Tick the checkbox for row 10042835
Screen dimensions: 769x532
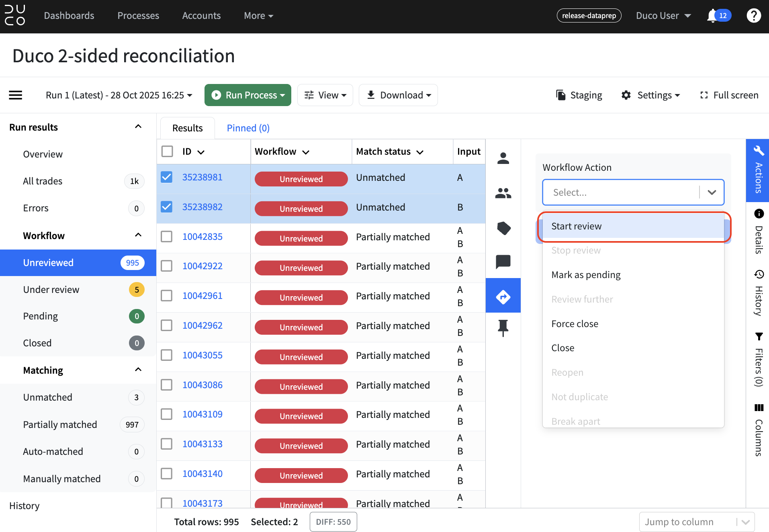pos(167,237)
